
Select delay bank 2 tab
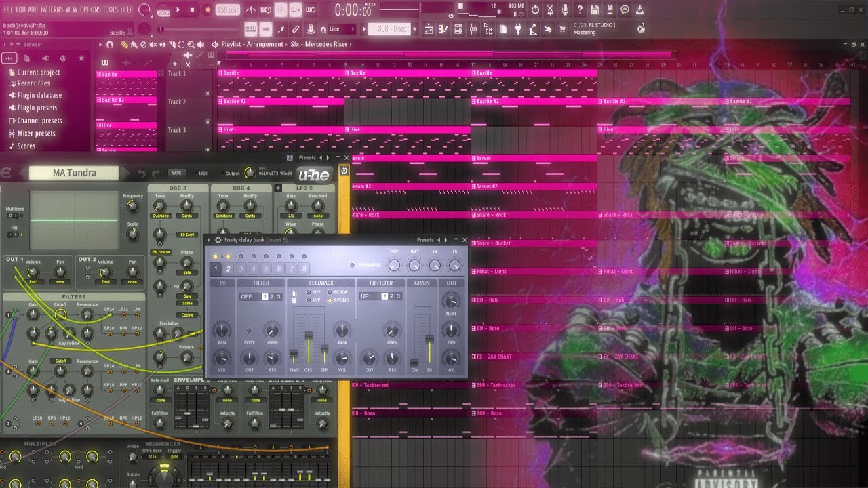pyautogui.click(x=229, y=268)
